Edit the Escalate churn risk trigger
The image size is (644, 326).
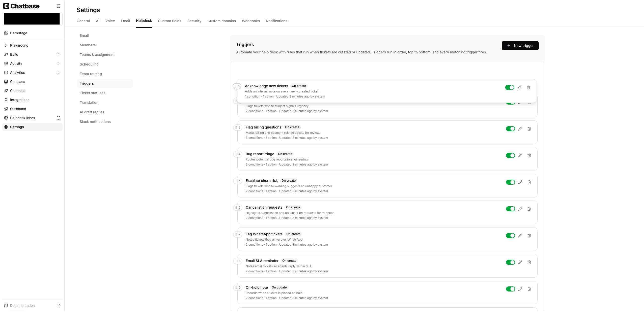[x=520, y=182]
